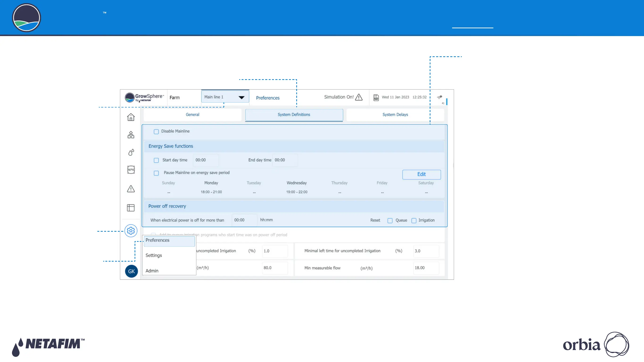Click the Edit schedule button

coord(421,174)
